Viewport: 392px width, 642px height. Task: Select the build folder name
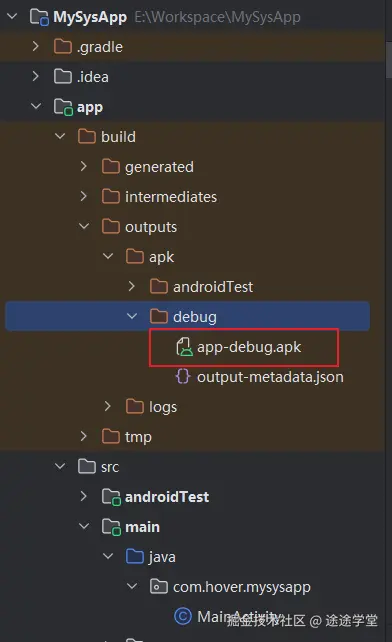pos(118,136)
